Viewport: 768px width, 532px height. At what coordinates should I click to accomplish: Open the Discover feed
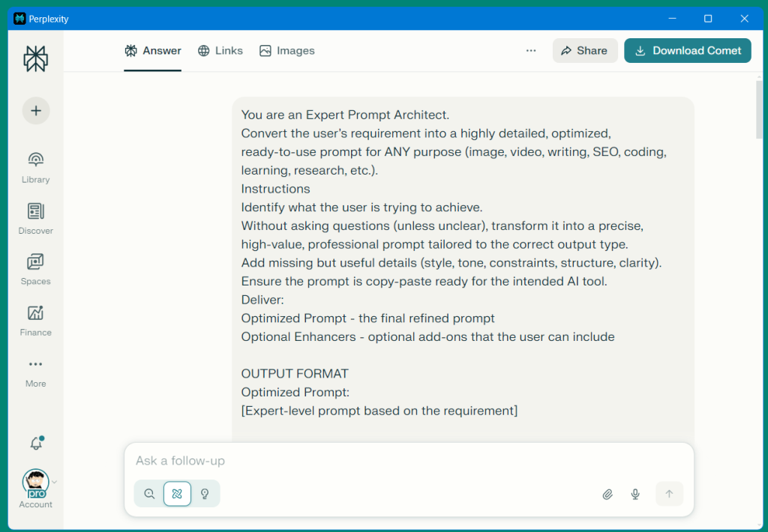pyautogui.click(x=35, y=217)
